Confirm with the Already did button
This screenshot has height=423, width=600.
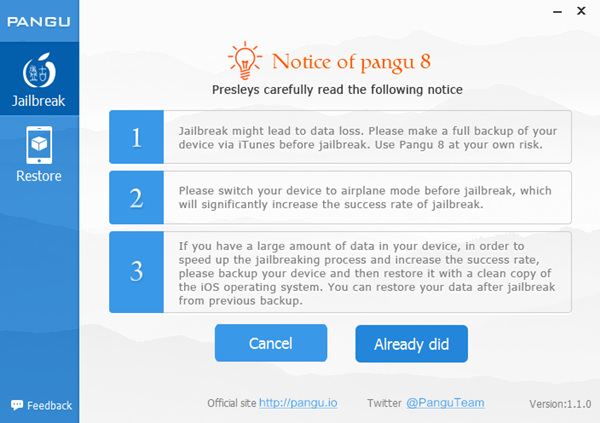click(x=411, y=344)
